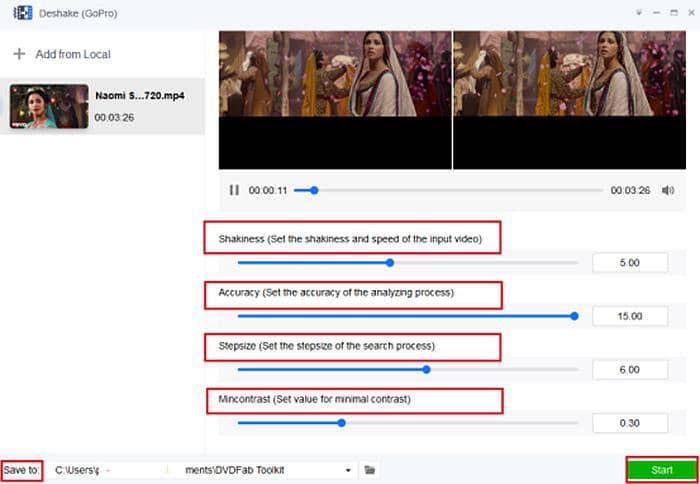Click the Stepsize slider handle
Screen dimensions: 700x484
pos(426,370)
